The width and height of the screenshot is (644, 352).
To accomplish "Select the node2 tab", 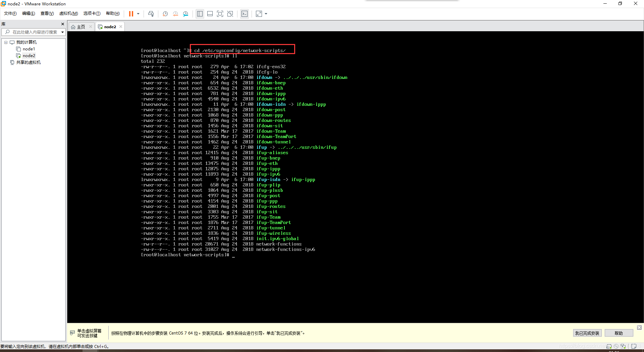I will click(x=110, y=27).
